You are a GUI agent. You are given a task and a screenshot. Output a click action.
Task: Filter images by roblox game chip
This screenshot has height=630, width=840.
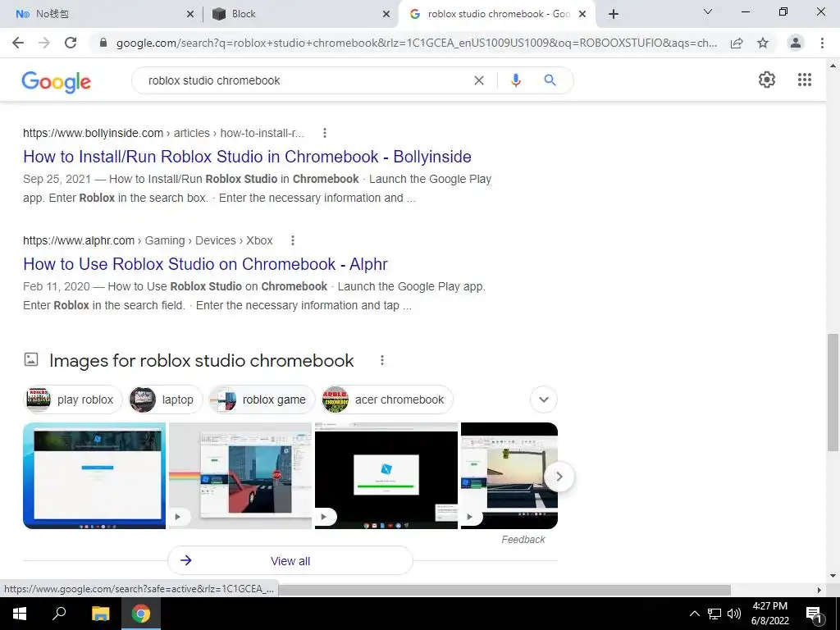point(262,399)
